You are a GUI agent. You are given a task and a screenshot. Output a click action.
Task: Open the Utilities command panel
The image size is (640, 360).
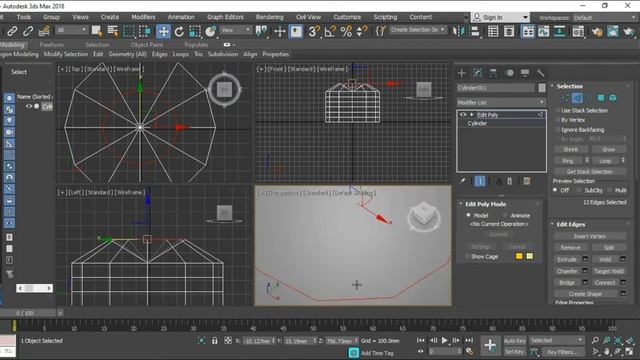point(540,73)
